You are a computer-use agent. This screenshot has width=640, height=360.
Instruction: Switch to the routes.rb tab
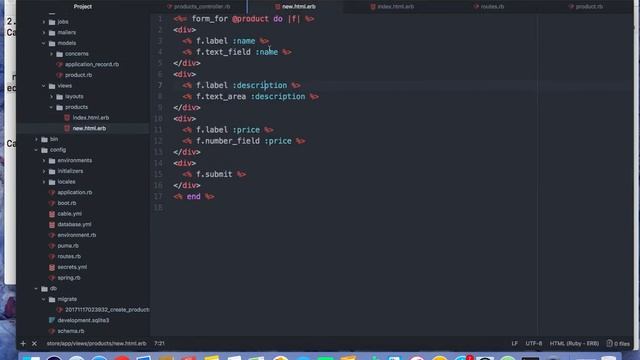click(489, 7)
